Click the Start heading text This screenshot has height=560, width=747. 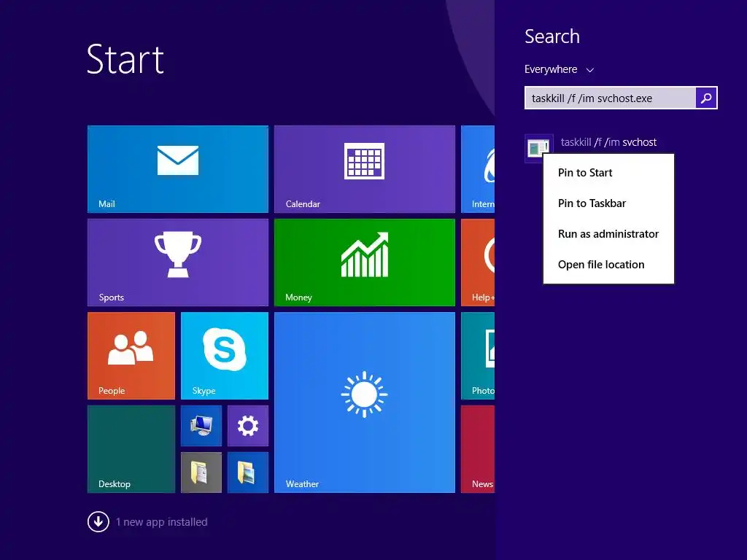(x=125, y=59)
